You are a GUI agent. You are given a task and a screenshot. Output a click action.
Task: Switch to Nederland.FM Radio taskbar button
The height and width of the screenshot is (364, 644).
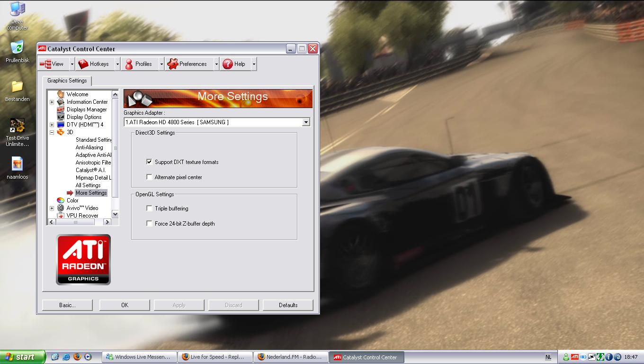point(291,357)
